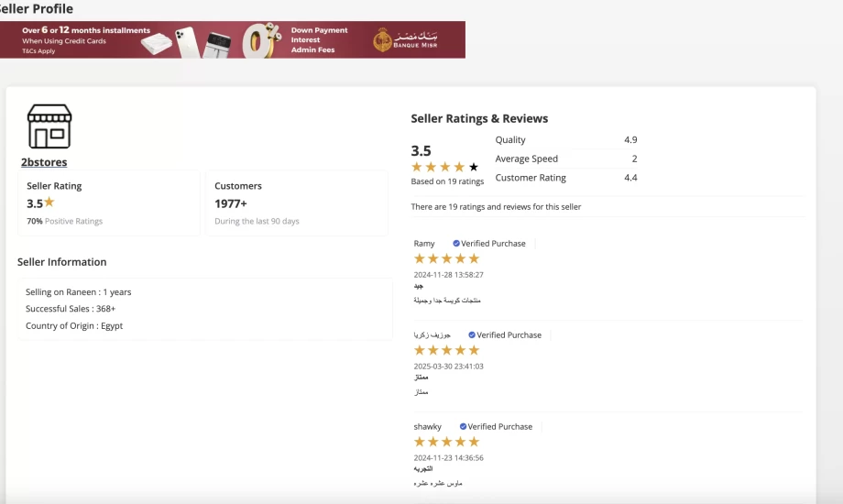Click the 'Seller Profile' page heading

pyautogui.click(x=36, y=8)
